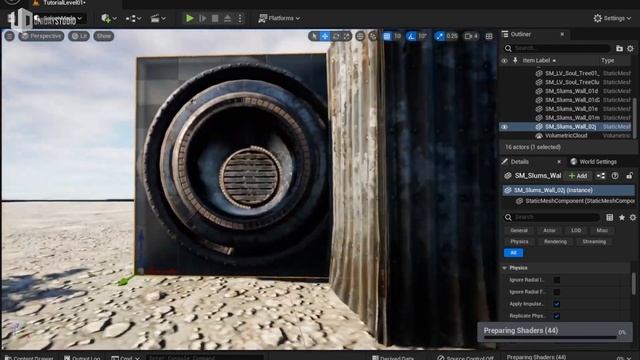Choose the Select objects cursor tool
The image size is (640, 360).
point(314,36)
